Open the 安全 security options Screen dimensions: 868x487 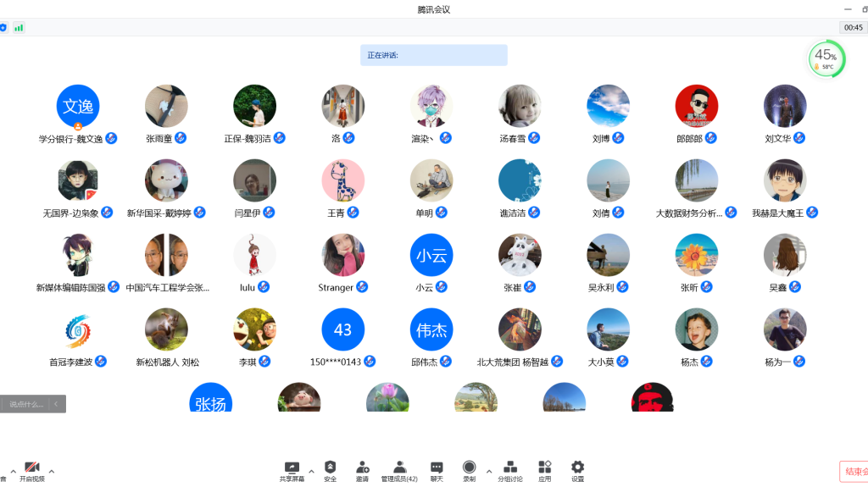tap(330, 468)
